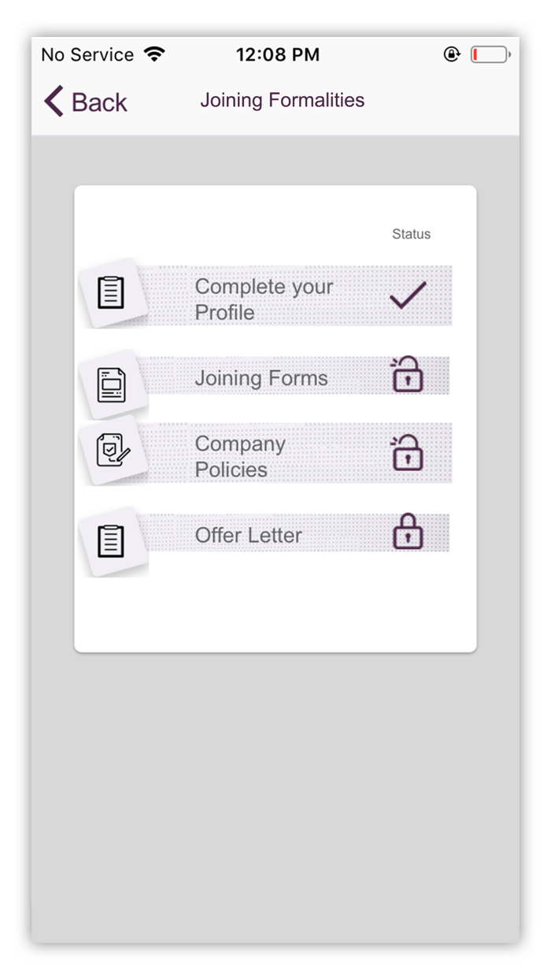This screenshot has height=980, width=551.
Task: Click the Company Policies signed-document icon
Action: pyautogui.click(x=111, y=450)
